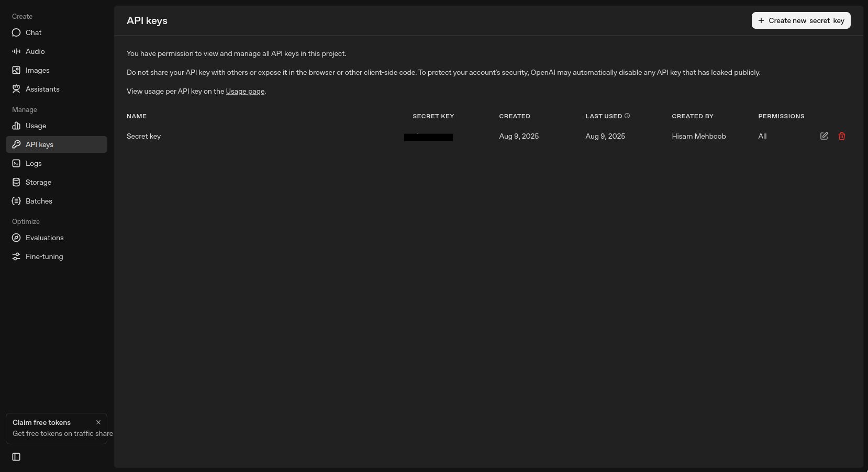Select API keys in the sidebar
The width and height of the screenshot is (868, 472).
coord(39,144)
